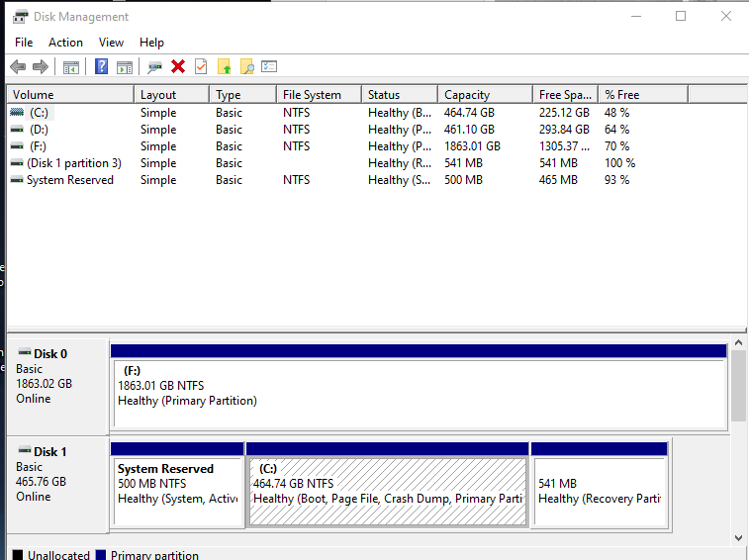Toggle the console tree toolbar icon
Image resolution: width=749 pixels, height=560 pixels.
click(71, 67)
